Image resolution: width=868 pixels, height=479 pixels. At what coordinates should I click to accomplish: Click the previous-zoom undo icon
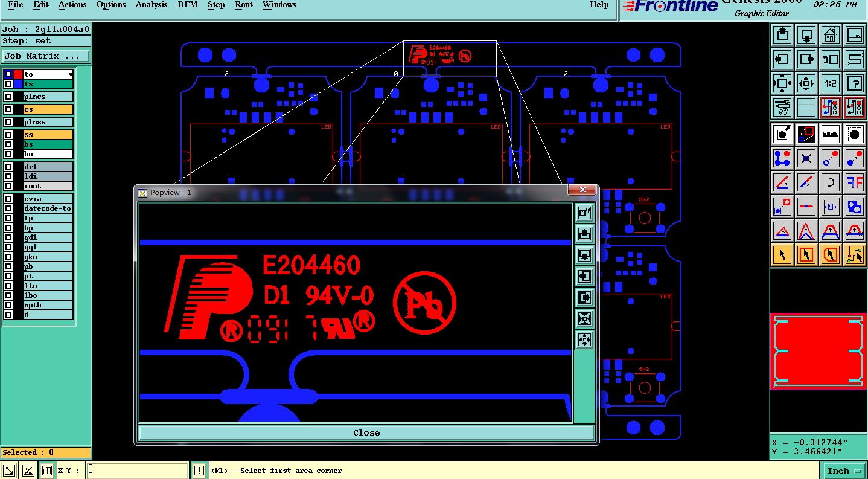click(831, 59)
